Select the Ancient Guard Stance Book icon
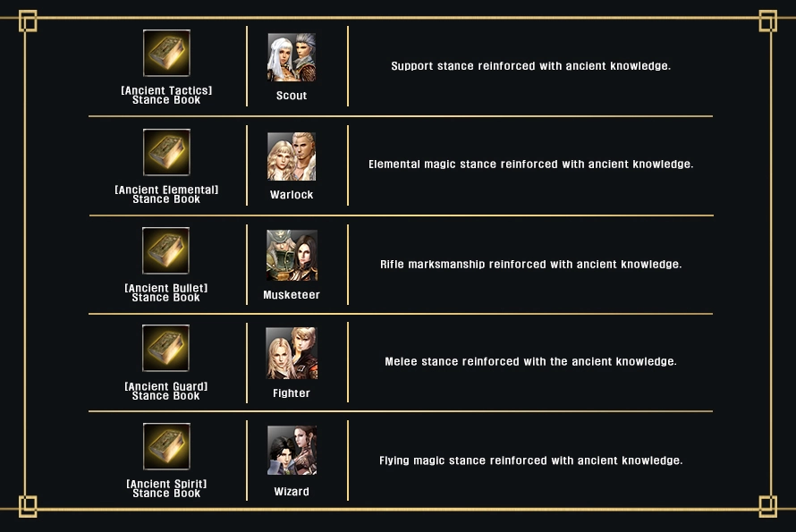796x532 pixels. (x=165, y=348)
